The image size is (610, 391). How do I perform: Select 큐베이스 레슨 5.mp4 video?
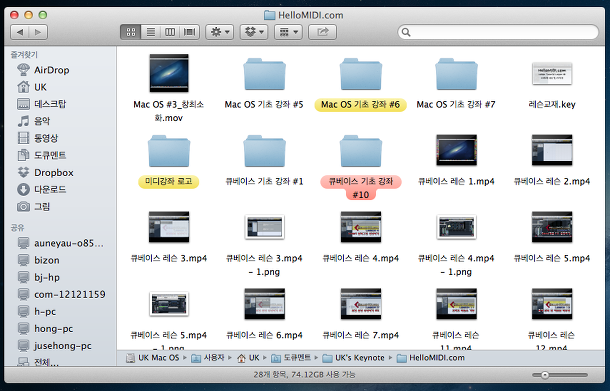pyautogui.click(x=552, y=227)
